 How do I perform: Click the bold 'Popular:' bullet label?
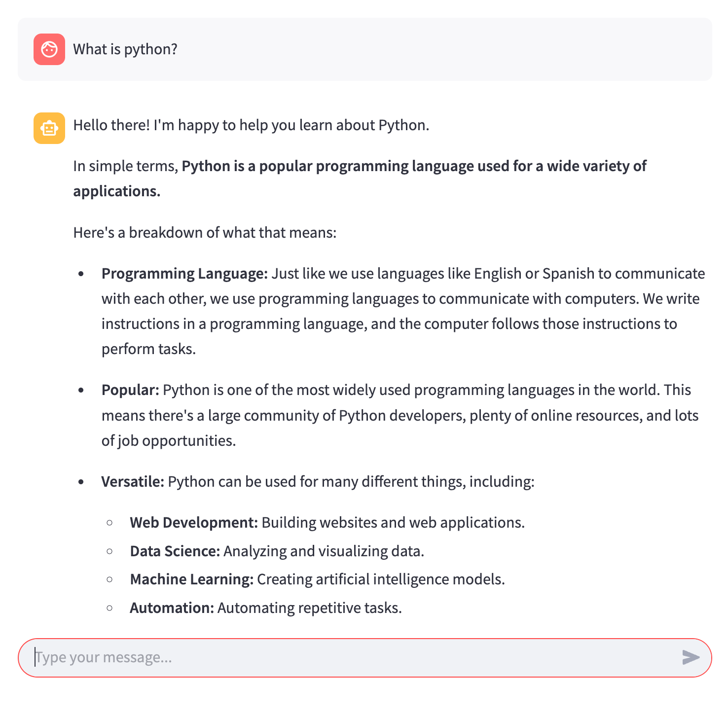(x=130, y=390)
